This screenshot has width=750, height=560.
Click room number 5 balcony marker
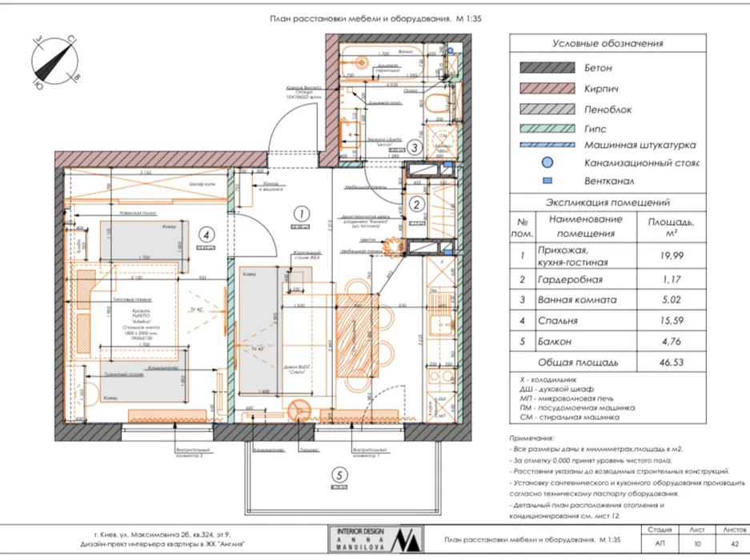tap(339, 475)
